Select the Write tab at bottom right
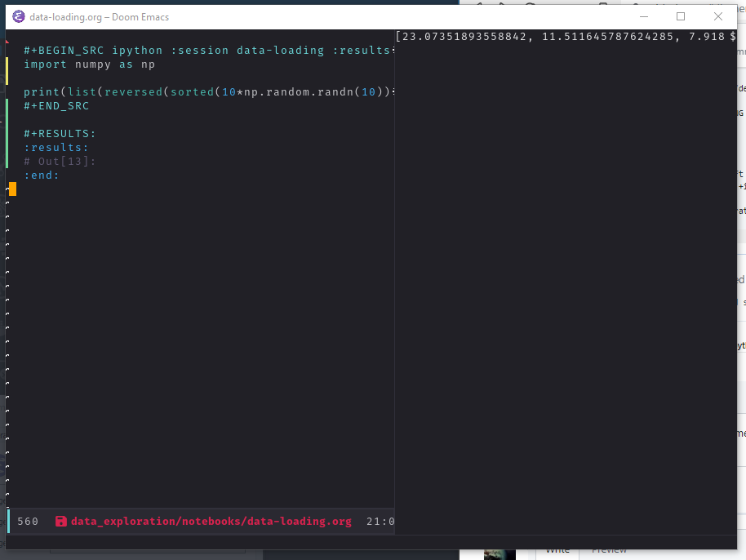 557,550
